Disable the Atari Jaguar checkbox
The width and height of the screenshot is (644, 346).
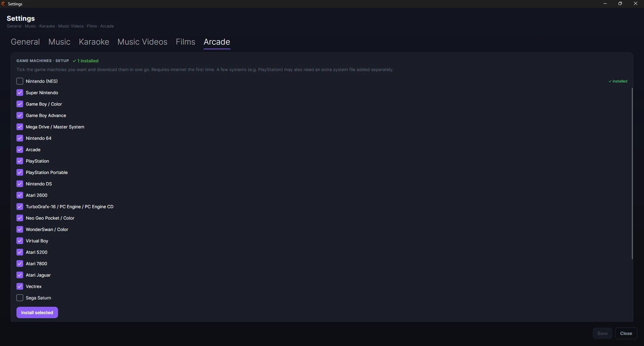pos(20,275)
